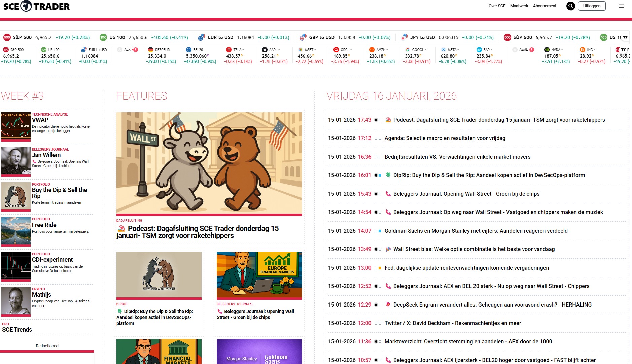Viewport: 632px width, 364px height.
Task: Click the AEX red warning icon
Action: (x=136, y=50)
